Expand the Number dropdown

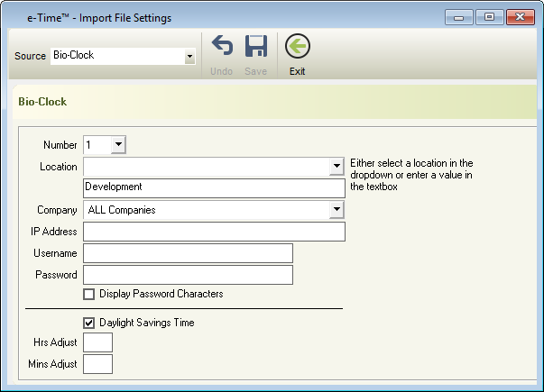tap(118, 144)
